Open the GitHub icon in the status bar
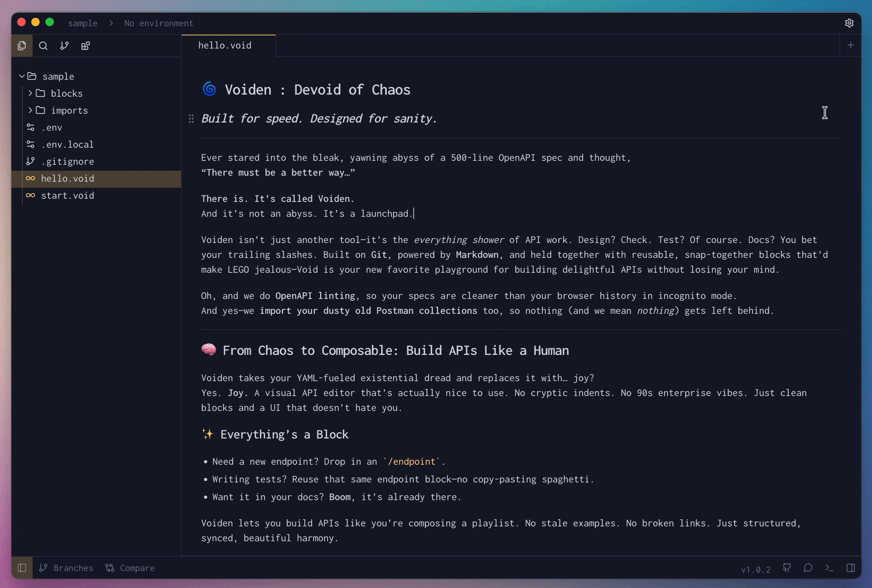 (x=787, y=568)
